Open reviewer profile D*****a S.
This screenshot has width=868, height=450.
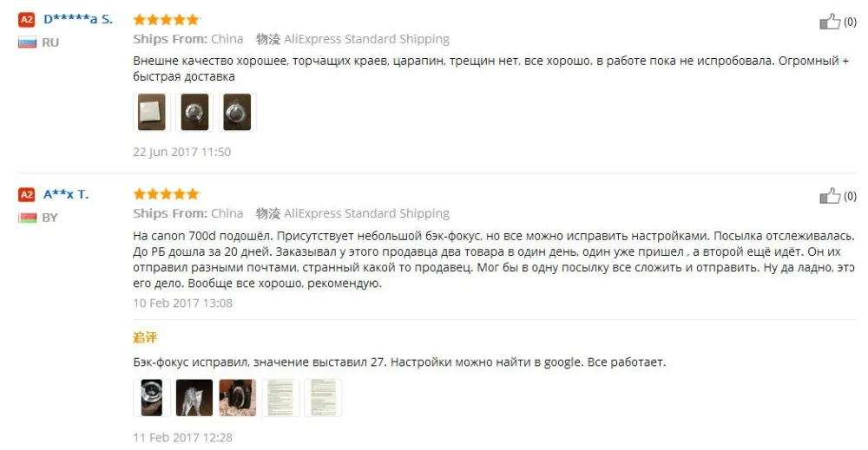78,19
